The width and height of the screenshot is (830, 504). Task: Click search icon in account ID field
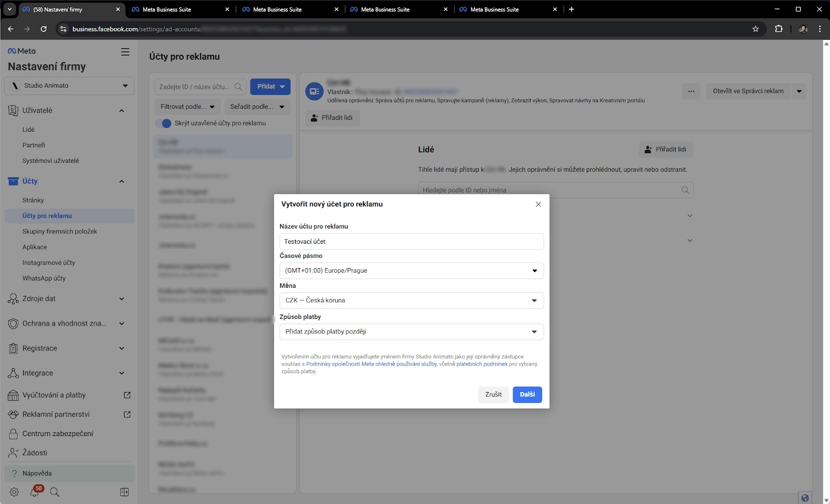point(238,87)
